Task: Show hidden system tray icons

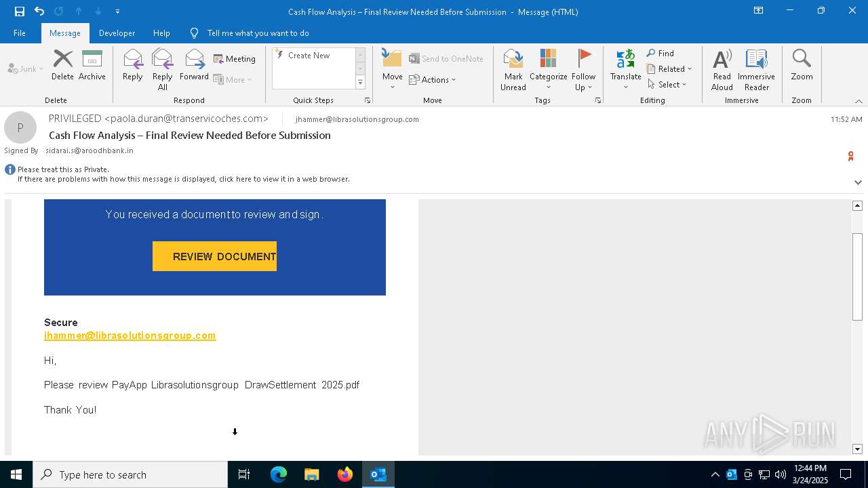Action: (715, 474)
